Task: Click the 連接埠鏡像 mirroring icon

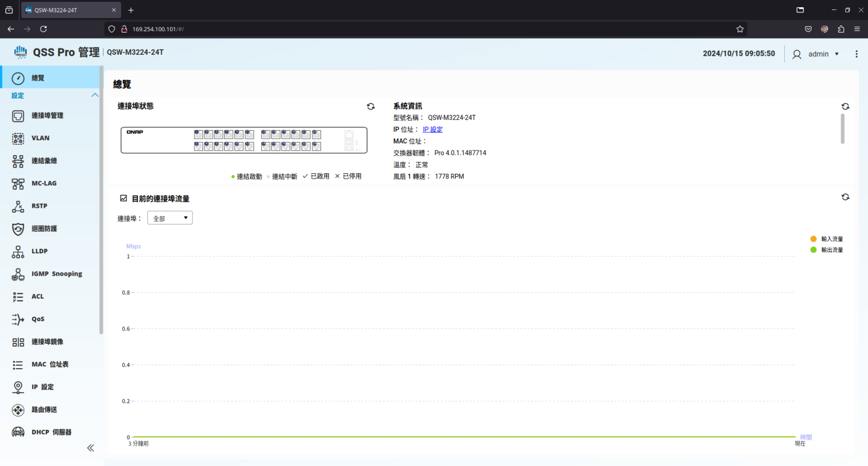Action: click(18, 342)
